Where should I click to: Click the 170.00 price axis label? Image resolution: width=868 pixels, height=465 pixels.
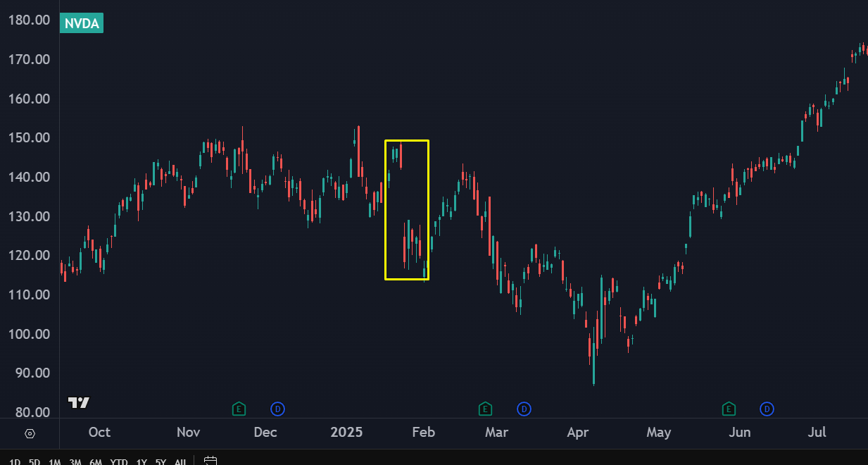point(28,59)
